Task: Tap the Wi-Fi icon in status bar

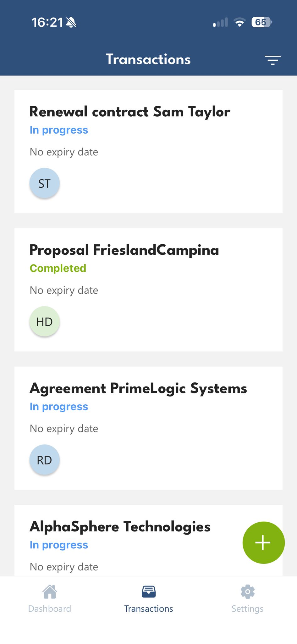Action: point(240,22)
